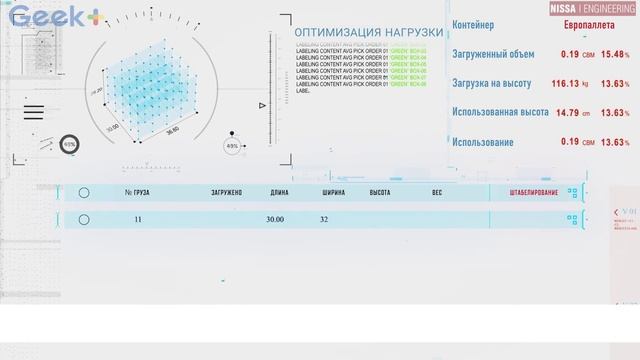
Task: Click the 65% circular gauge
Action: 69,144
